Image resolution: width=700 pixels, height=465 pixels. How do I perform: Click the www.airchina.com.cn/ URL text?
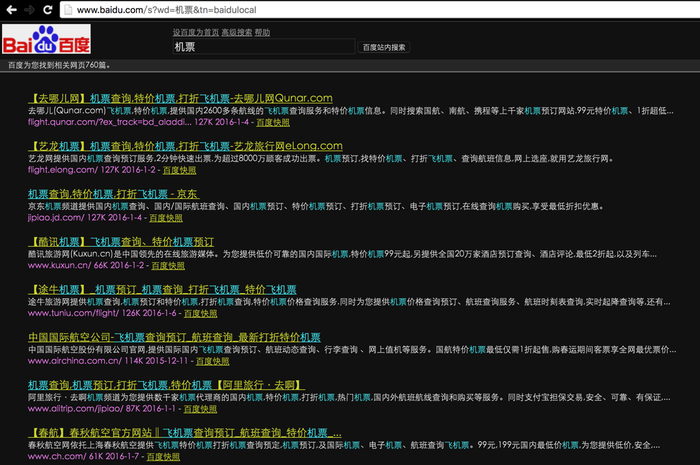pos(75,361)
